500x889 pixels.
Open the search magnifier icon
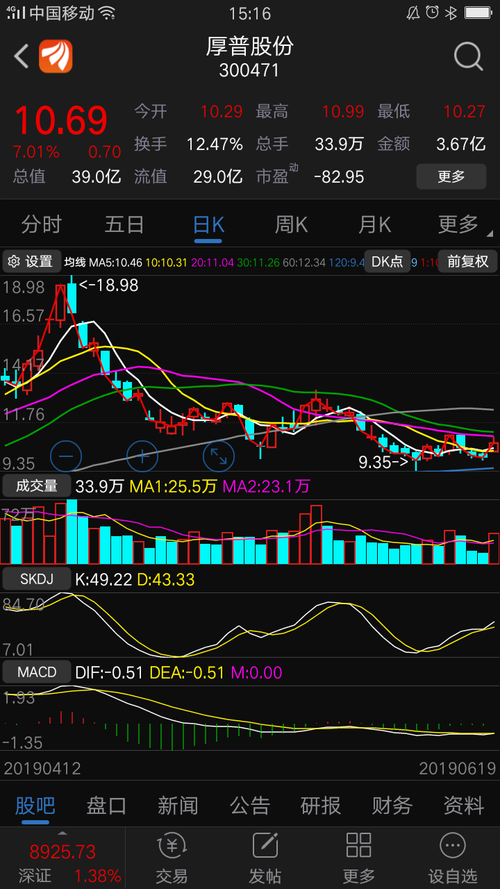coord(468,56)
